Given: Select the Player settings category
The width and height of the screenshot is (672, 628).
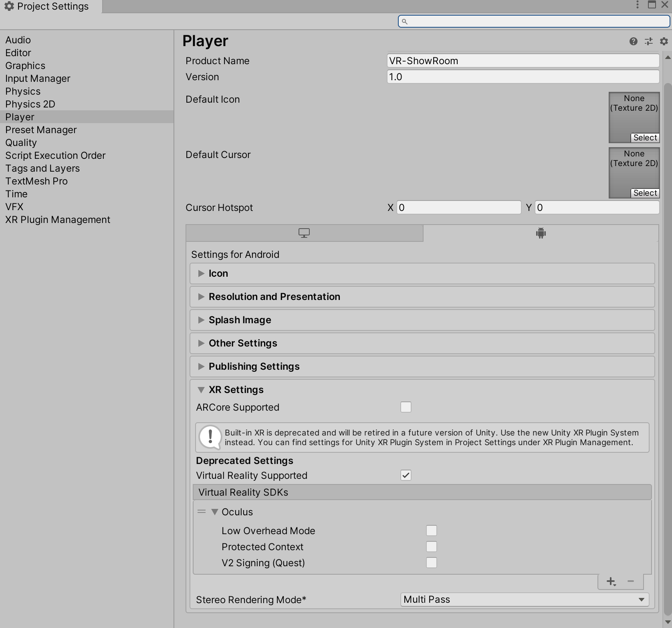Looking at the screenshot, I should click(x=87, y=117).
